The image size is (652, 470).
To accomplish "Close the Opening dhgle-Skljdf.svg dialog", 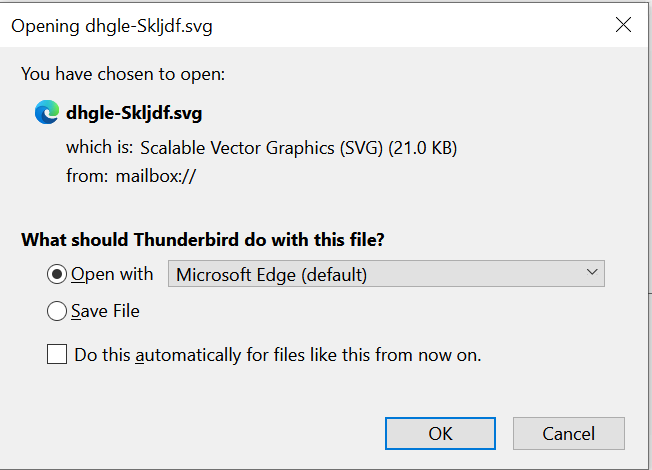I will (x=623, y=26).
